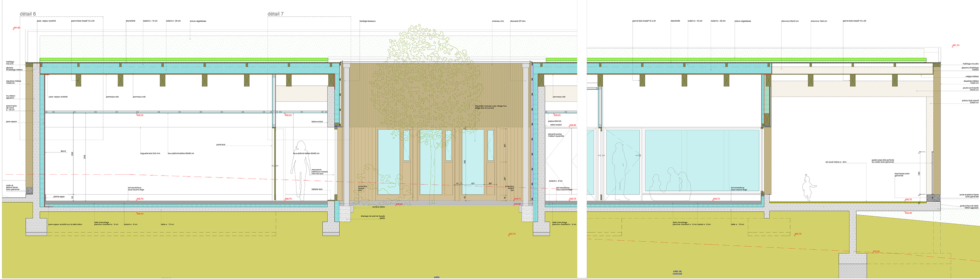Select the "patio" label
The width and height of the screenshot is (980, 279).
(x=437, y=277)
